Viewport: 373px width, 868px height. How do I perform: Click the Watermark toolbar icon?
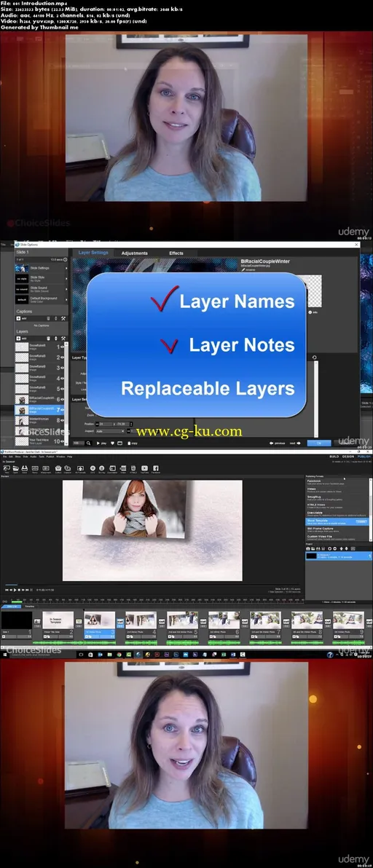45,469
